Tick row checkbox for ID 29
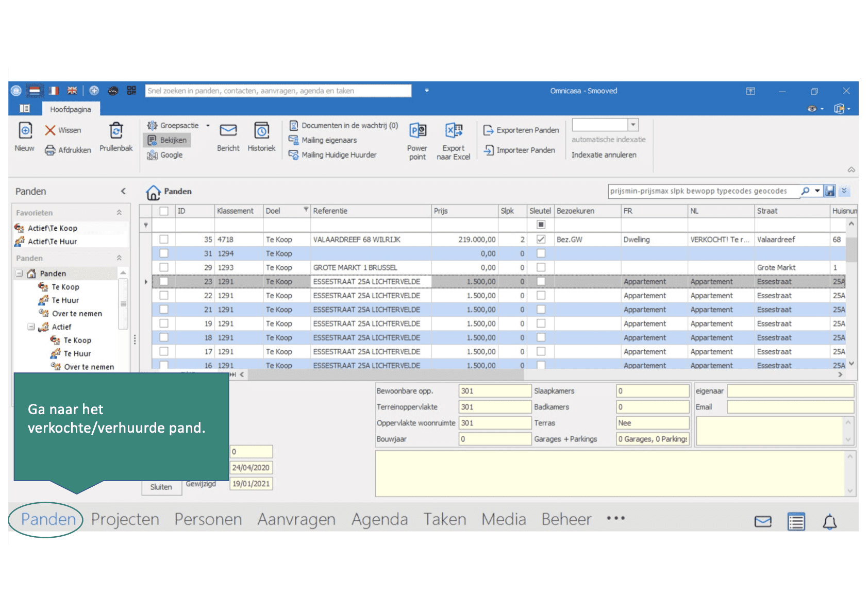This screenshot has height=614, width=868. coord(164,267)
